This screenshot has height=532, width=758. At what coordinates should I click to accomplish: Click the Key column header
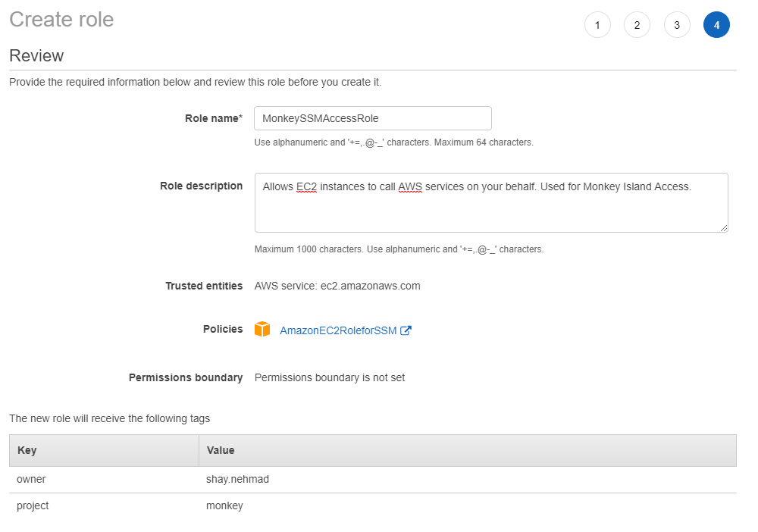tap(27, 450)
